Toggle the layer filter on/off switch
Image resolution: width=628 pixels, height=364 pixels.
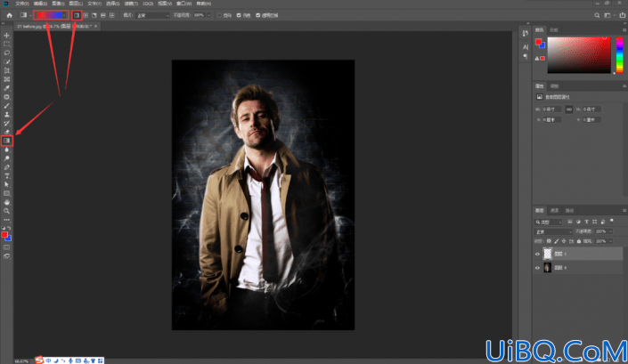pyautogui.click(x=612, y=221)
